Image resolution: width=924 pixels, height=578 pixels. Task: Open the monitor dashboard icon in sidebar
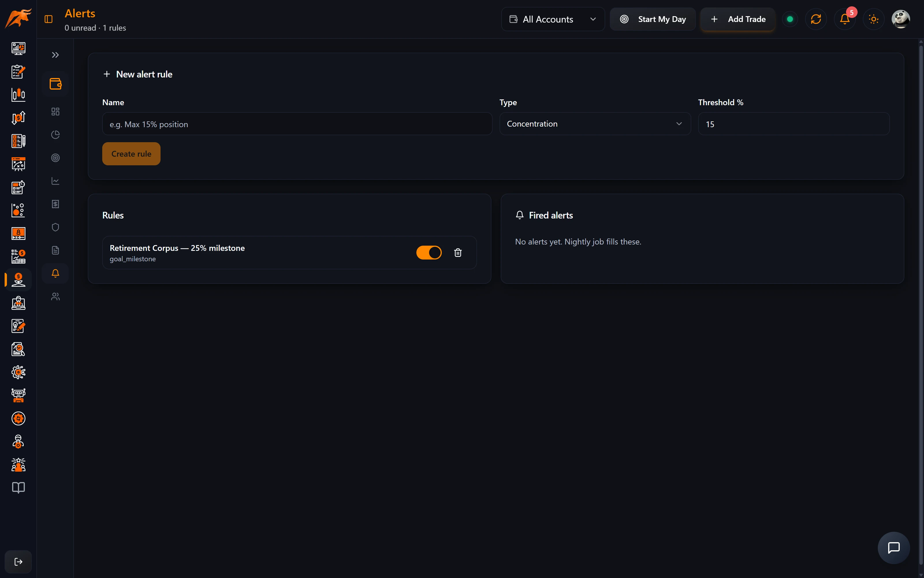(x=18, y=49)
